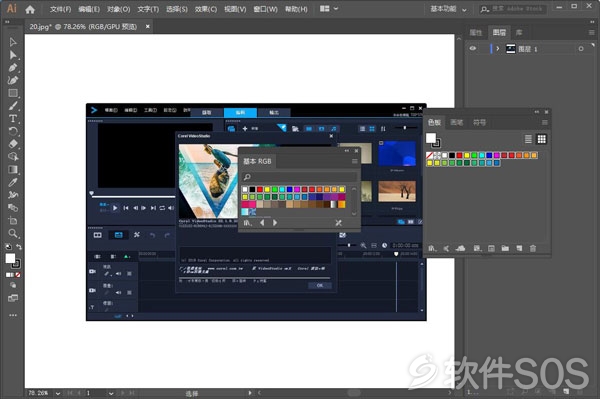Load previous swatch library arrow

coord(262,223)
